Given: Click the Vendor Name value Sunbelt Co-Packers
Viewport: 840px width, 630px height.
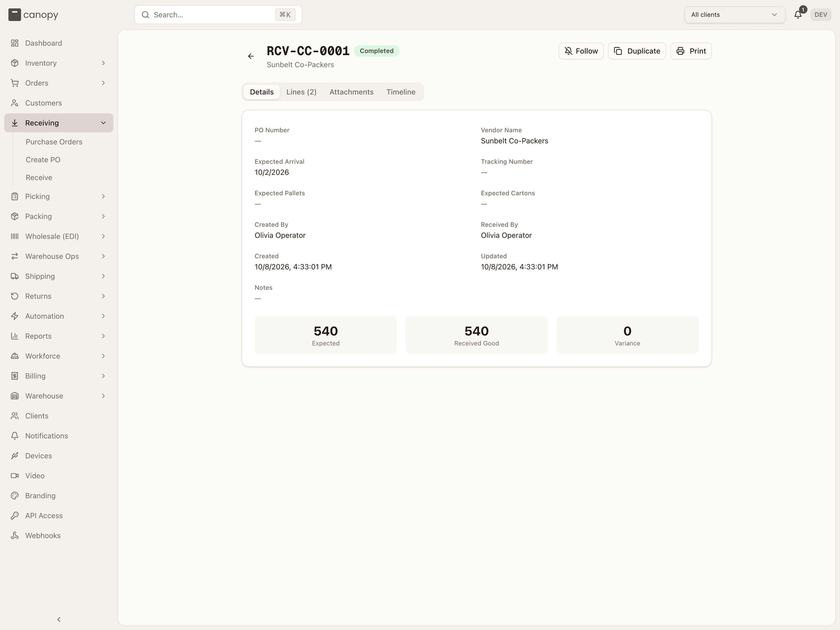Looking at the screenshot, I should pyautogui.click(x=514, y=141).
